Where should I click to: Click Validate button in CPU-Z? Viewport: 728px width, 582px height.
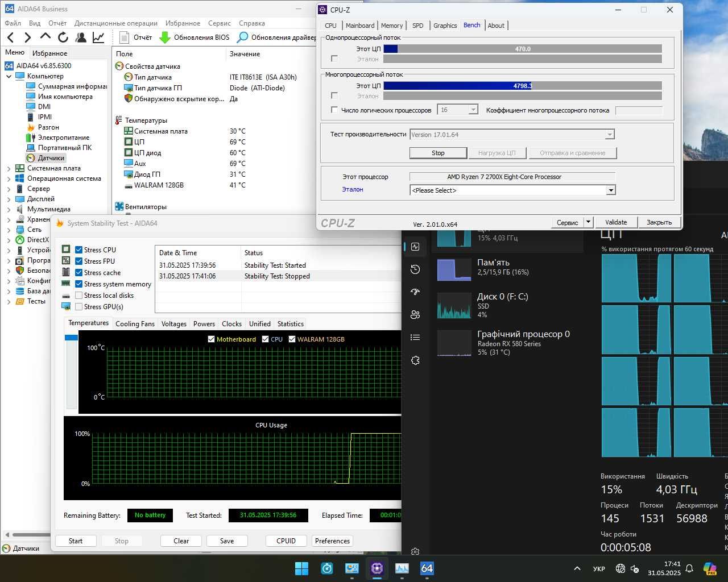click(616, 222)
